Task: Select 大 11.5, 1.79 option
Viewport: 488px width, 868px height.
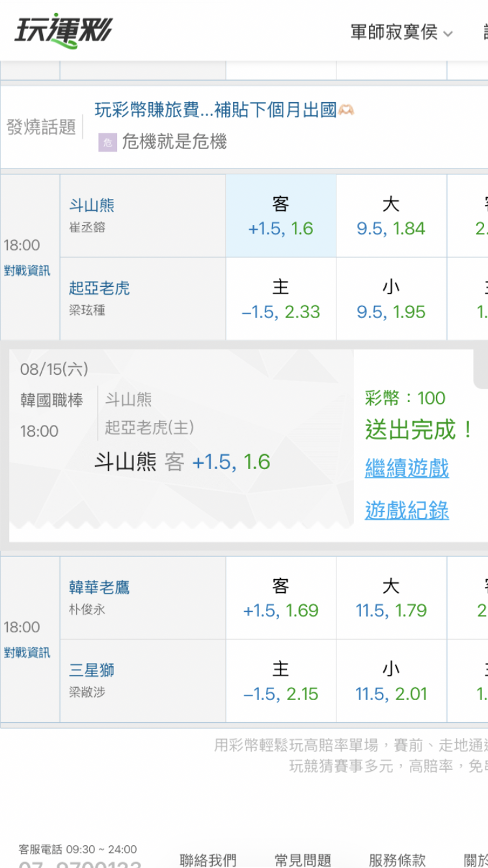Action: pyautogui.click(x=391, y=597)
